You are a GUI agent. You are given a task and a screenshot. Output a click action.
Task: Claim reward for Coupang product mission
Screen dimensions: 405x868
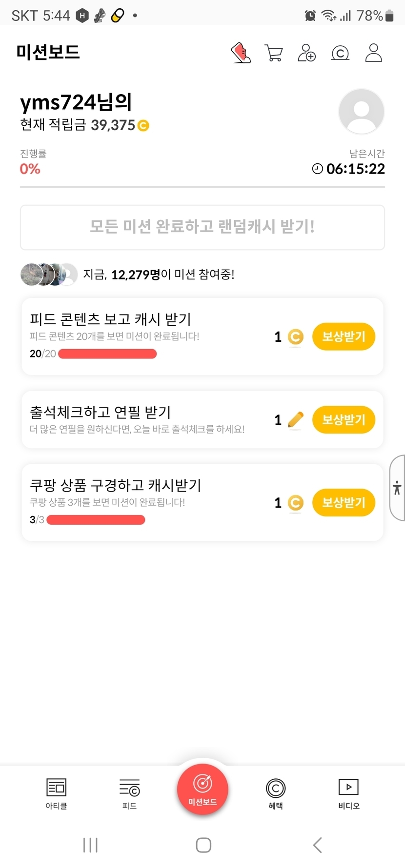pos(344,502)
